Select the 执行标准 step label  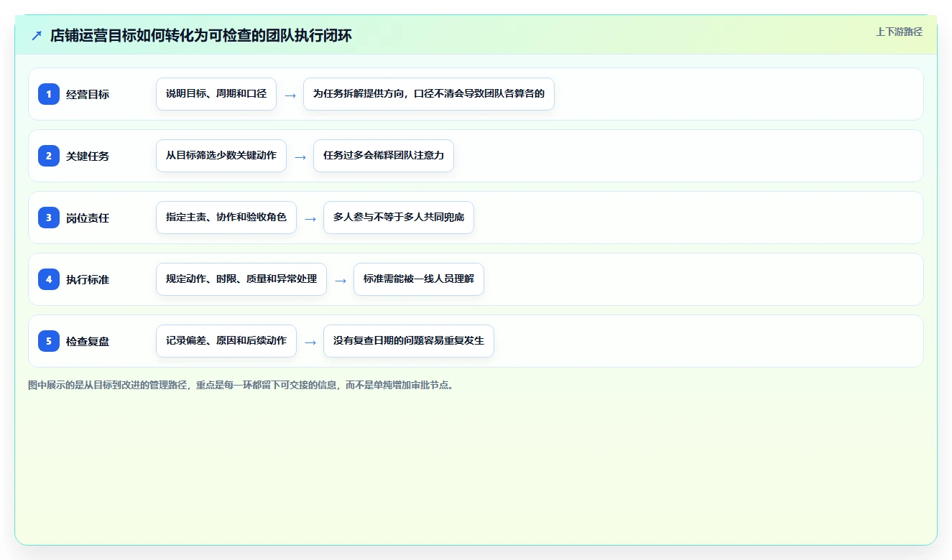coord(88,279)
